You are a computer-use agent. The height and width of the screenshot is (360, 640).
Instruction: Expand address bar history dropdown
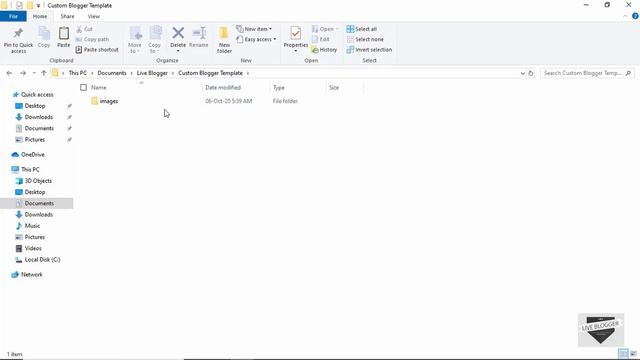point(522,73)
